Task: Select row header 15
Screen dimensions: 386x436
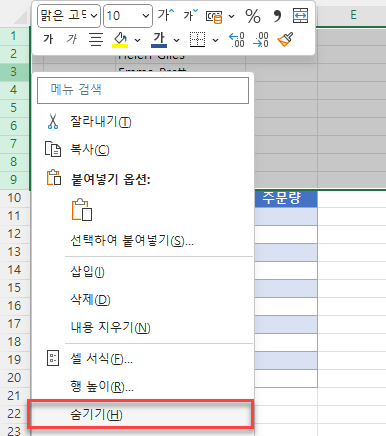Action: (x=14, y=288)
